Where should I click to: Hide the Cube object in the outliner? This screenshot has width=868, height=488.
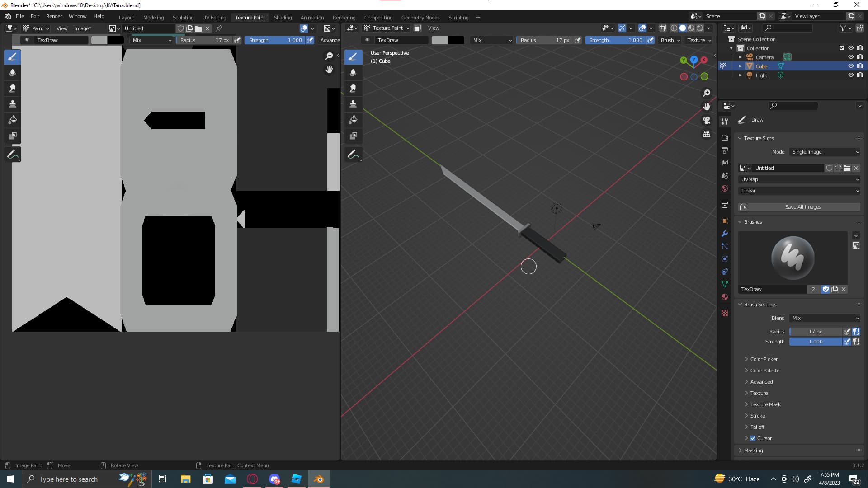click(851, 66)
